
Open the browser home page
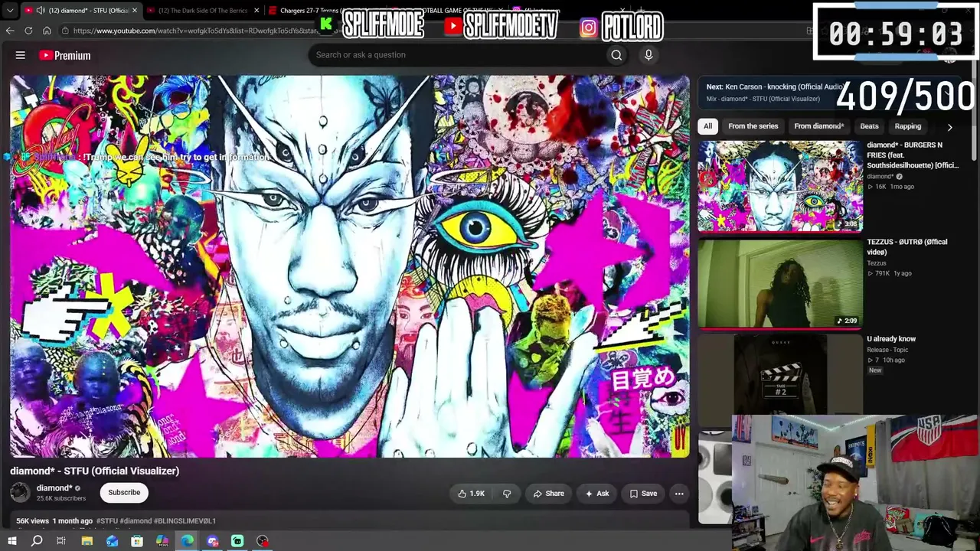click(47, 31)
